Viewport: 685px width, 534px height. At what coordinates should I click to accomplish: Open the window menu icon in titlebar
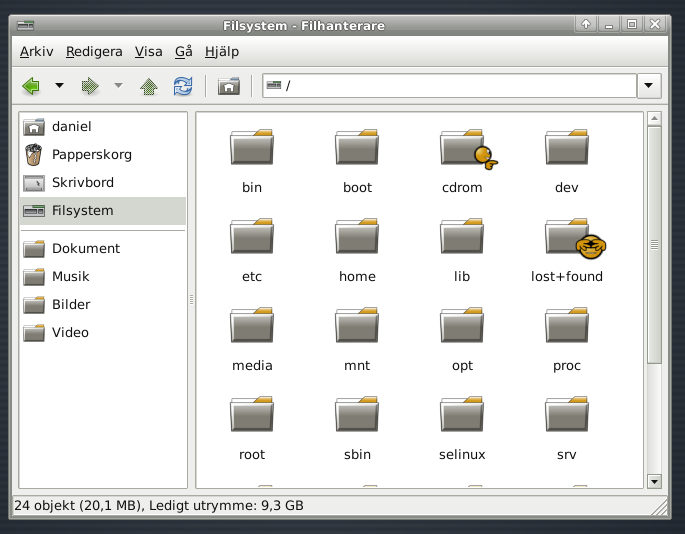(25, 25)
